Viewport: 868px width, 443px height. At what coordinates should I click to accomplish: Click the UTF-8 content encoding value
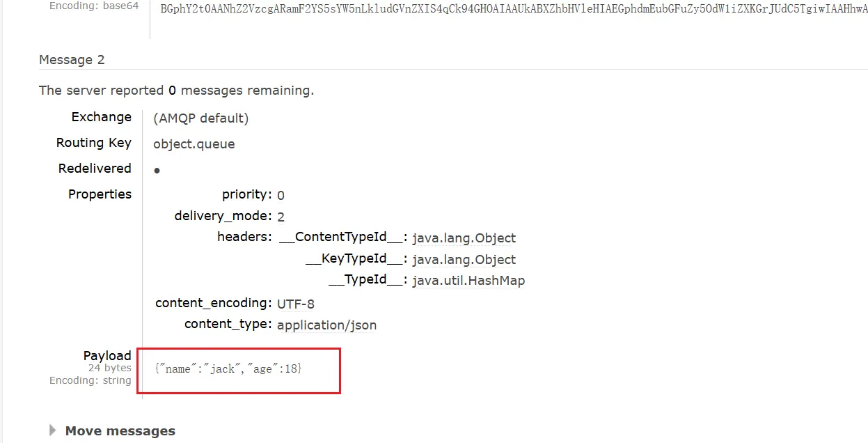296,304
